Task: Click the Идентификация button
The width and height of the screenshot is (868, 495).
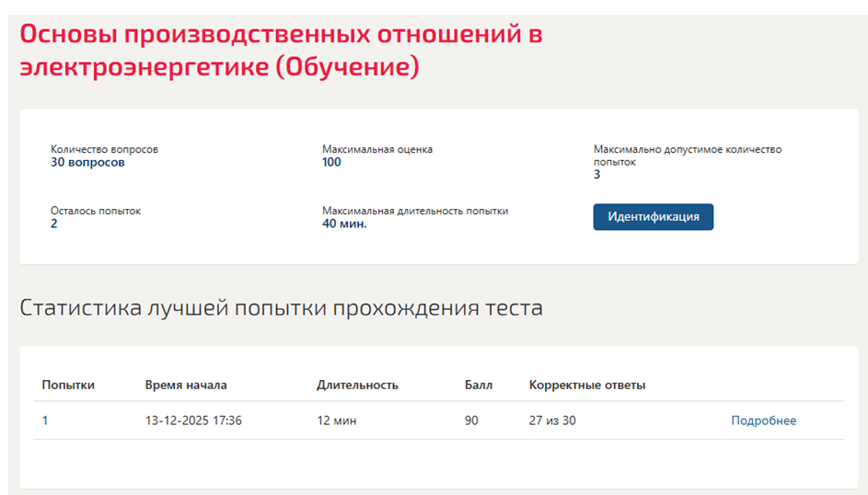Action: [654, 217]
